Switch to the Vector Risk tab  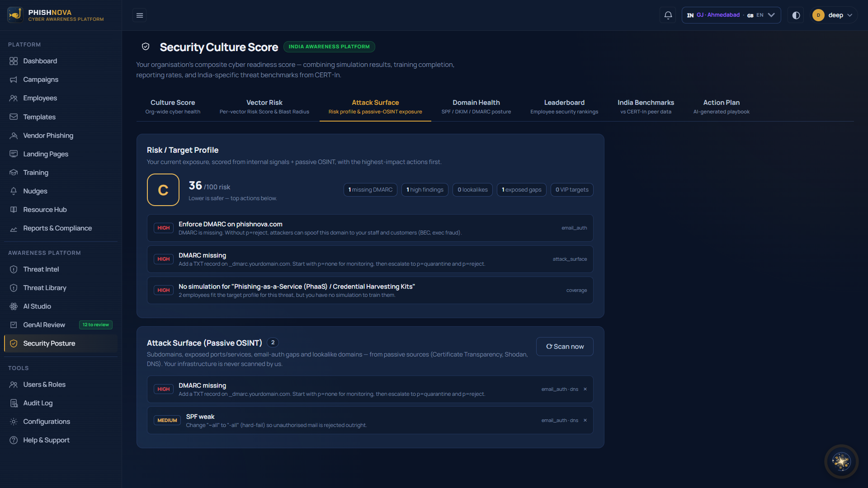click(264, 107)
